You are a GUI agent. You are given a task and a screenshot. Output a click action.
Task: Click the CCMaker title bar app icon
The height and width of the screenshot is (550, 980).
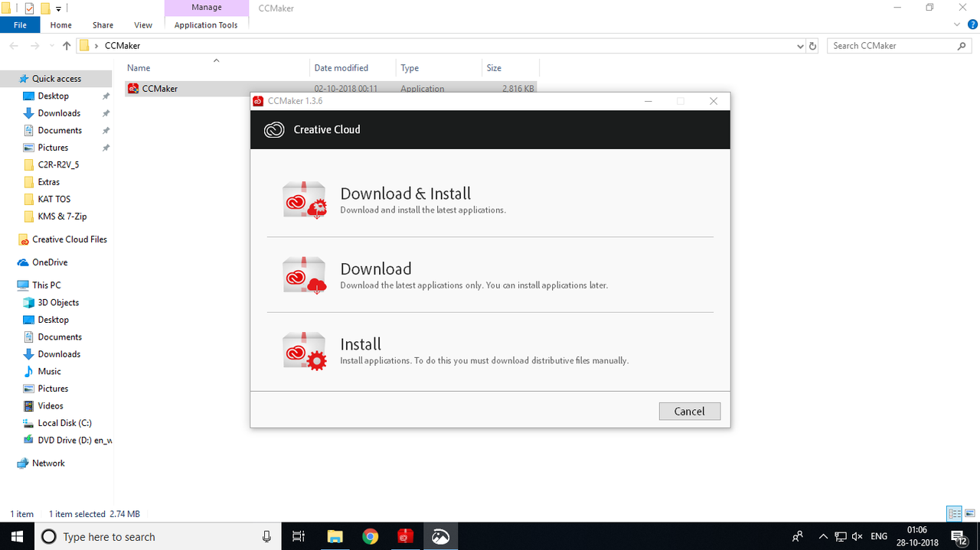pyautogui.click(x=258, y=101)
